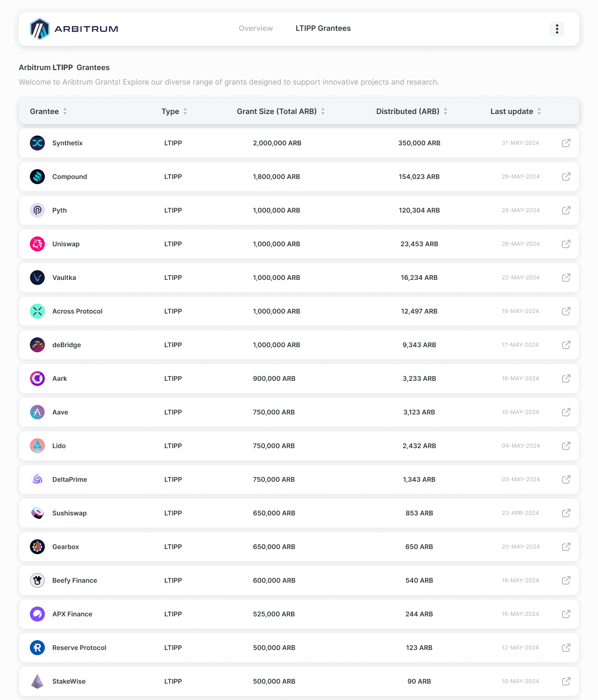The height and width of the screenshot is (700, 598).
Task: Open external link for Across Protocol row
Action: [x=566, y=311]
